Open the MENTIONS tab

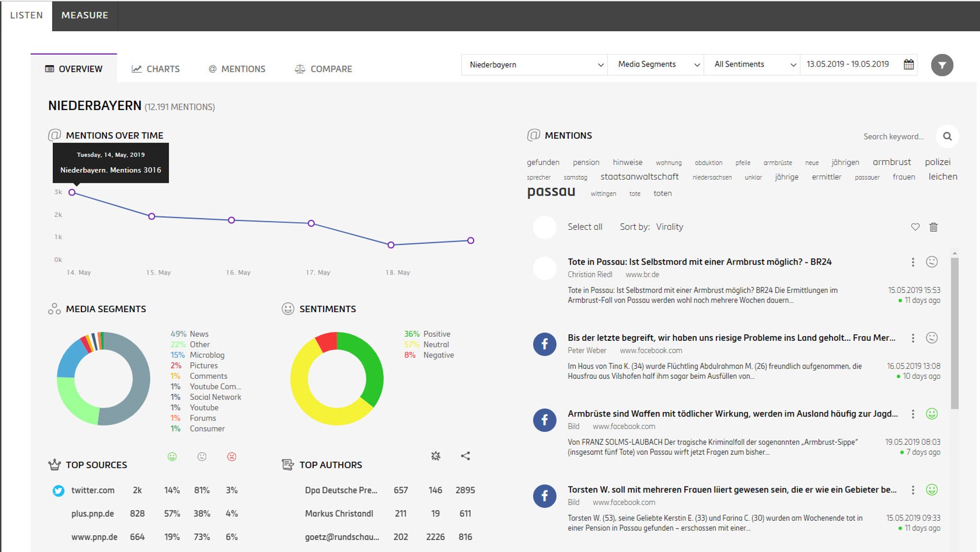237,69
